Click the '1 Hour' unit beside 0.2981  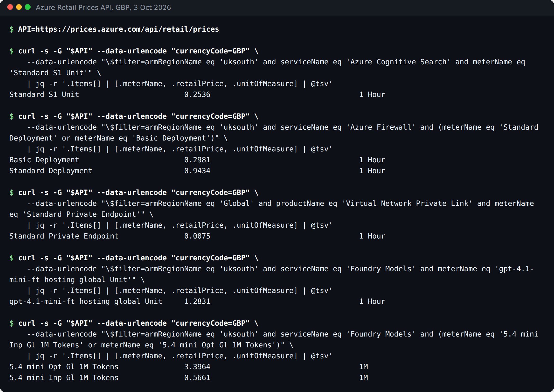tap(372, 160)
